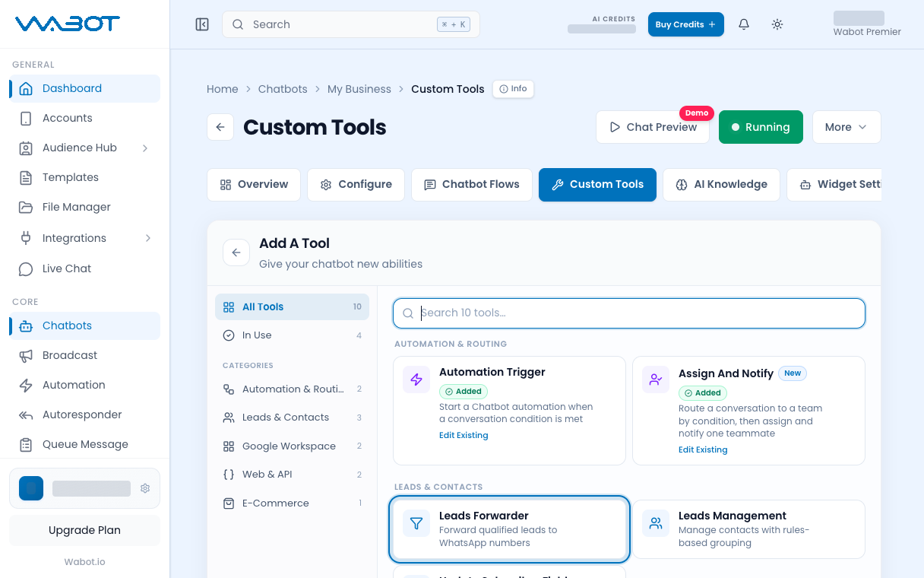Click the Assign And Notify icon

click(x=656, y=380)
